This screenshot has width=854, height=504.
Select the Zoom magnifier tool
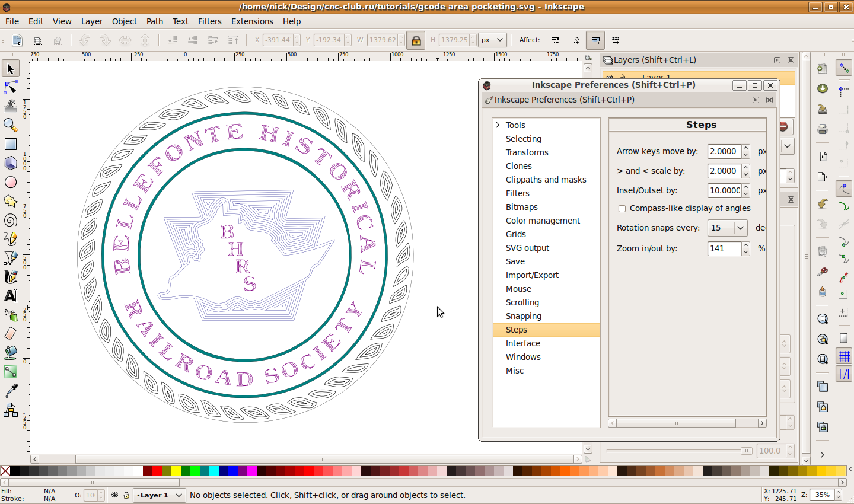(11, 125)
